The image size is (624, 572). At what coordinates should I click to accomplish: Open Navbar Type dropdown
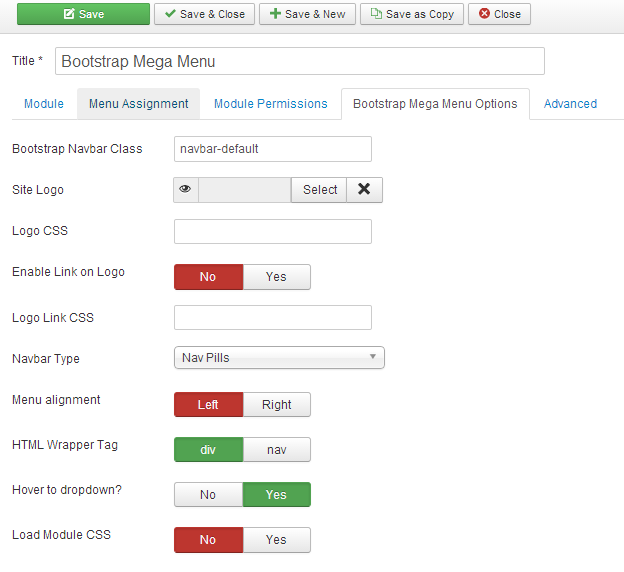pyautogui.click(x=279, y=357)
